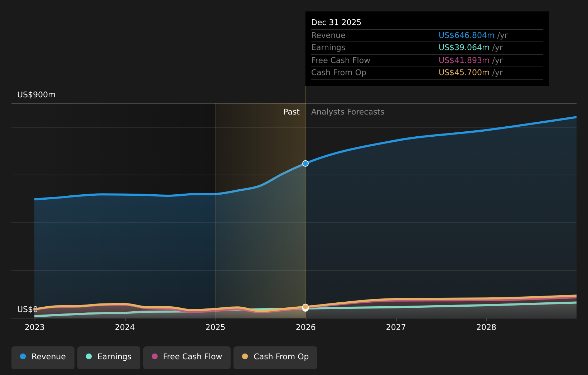Toggle the Free Cash Flow series visibility

click(187, 357)
